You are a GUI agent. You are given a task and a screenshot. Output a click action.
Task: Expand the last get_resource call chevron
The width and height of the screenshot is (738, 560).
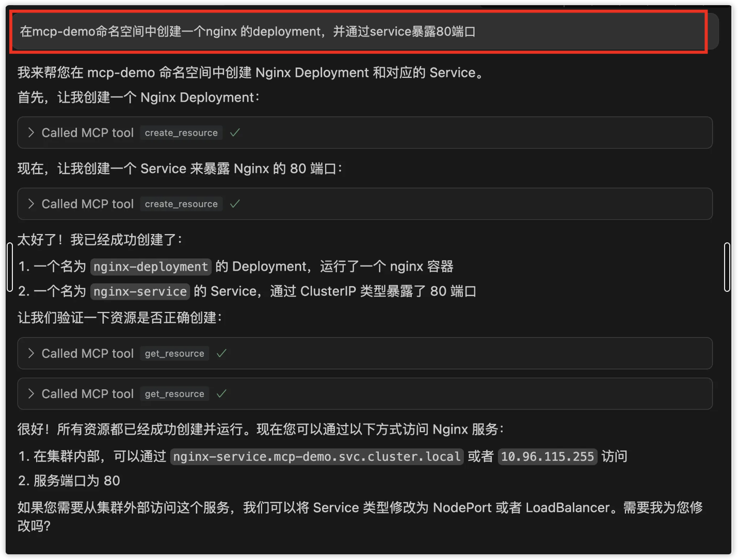point(31,393)
